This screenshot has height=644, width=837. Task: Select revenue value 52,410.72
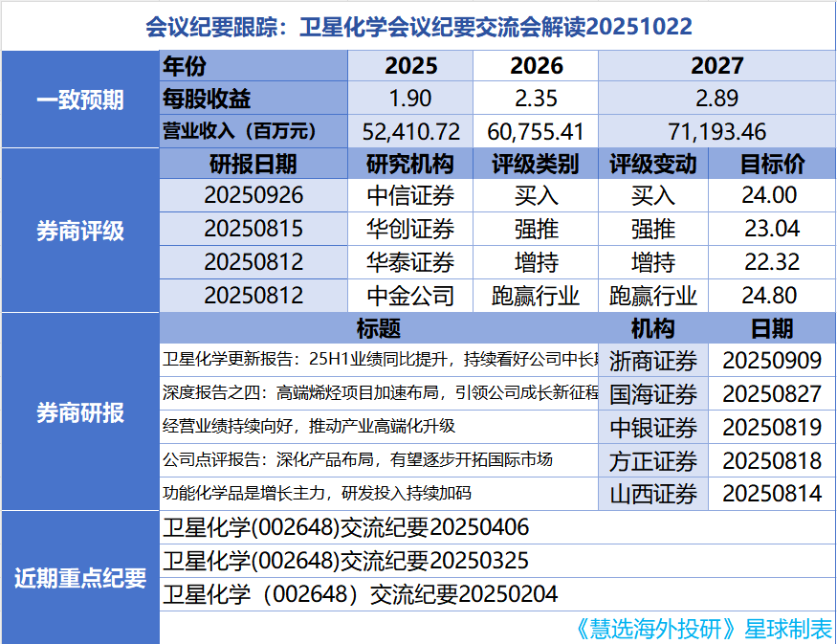pos(410,131)
